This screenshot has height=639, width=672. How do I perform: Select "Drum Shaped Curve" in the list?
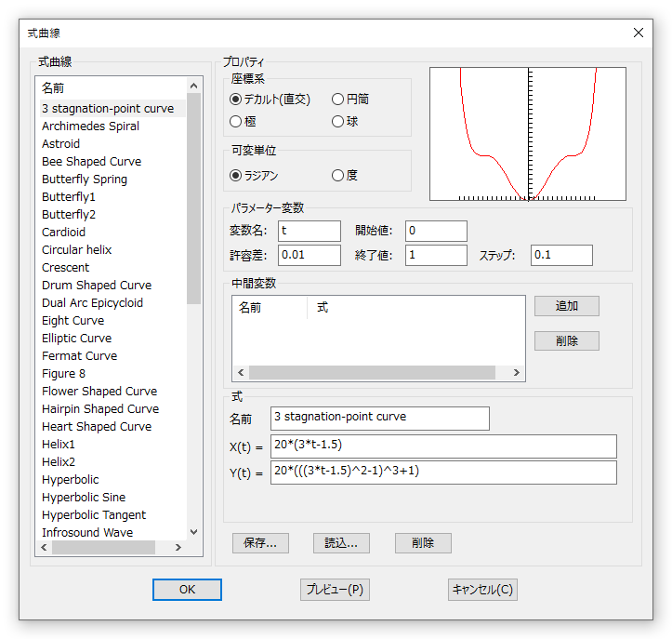tap(97, 286)
